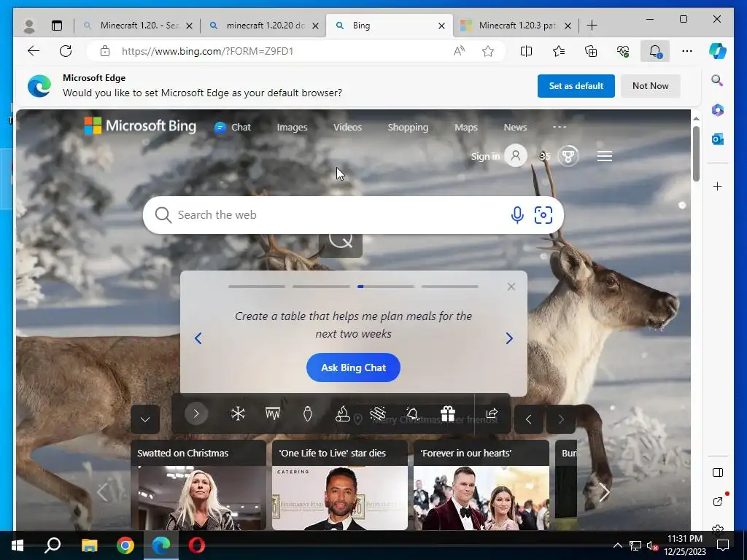Switch to minecraft 1.20.20 tab
The height and width of the screenshot is (560, 747).
coord(264,26)
